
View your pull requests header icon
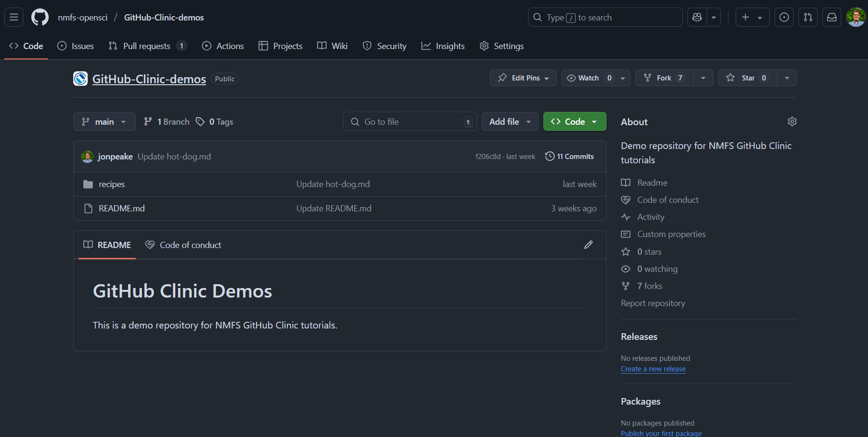pos(808,17)
